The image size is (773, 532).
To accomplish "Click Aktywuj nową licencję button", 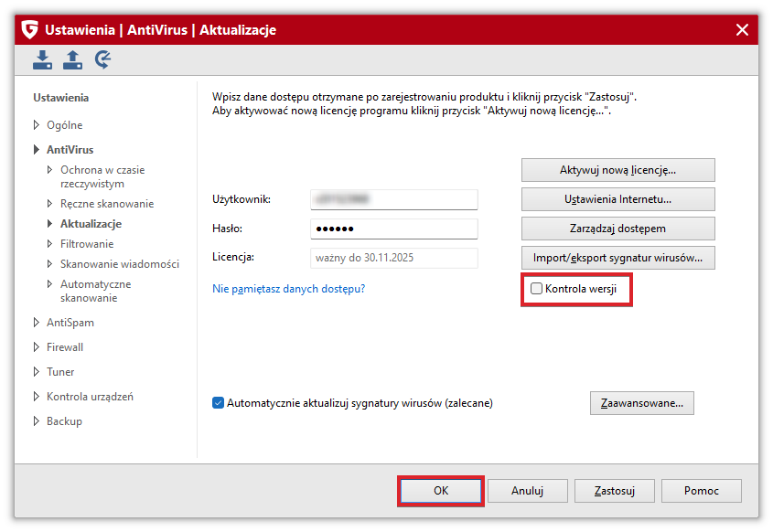I will (618, 170).
